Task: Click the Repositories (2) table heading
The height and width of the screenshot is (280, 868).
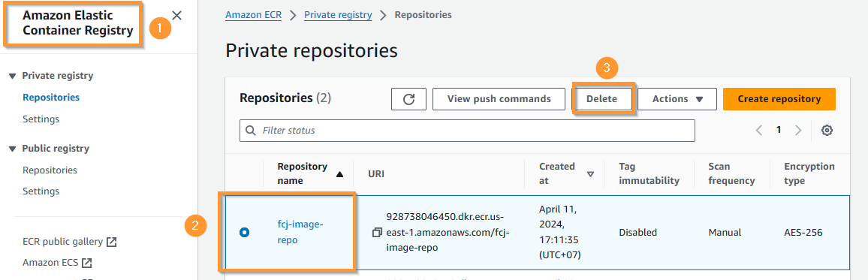Action: coord(285,98)
